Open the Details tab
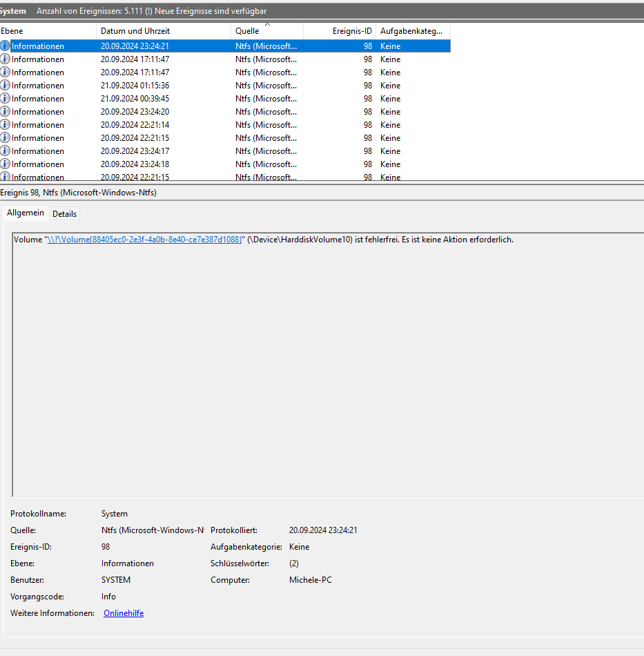The image size is (644, 656). tap(64, 214)
